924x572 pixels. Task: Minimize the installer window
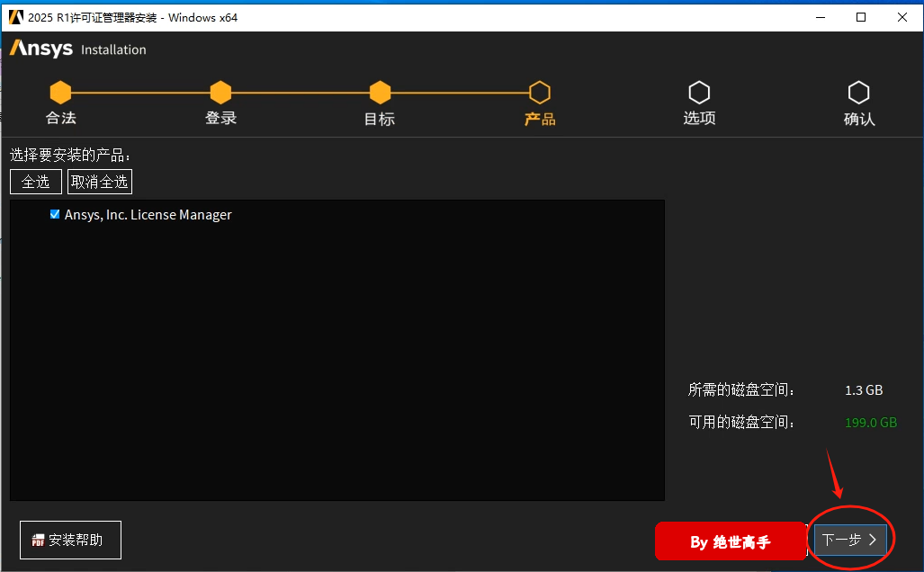point(821,17)
